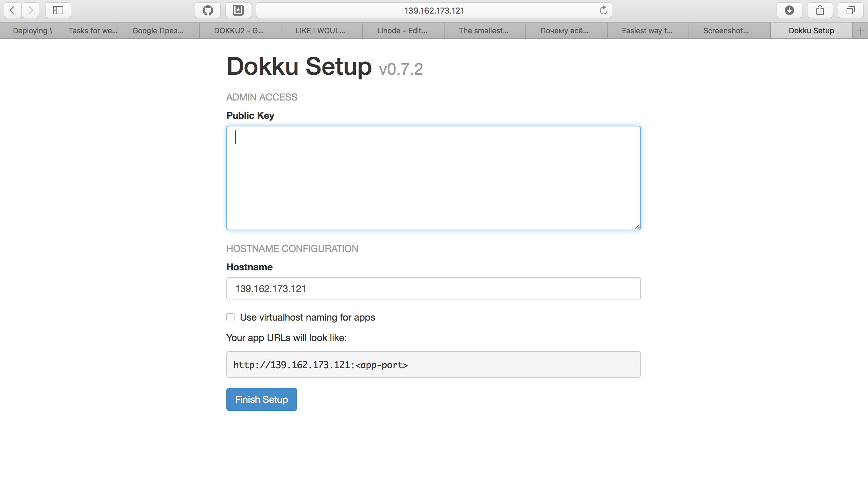Screen dimensions: 868x504
Task: Click the virtualhost naming dotted link text
Action: pyautogui.click(x=298, y=318)
